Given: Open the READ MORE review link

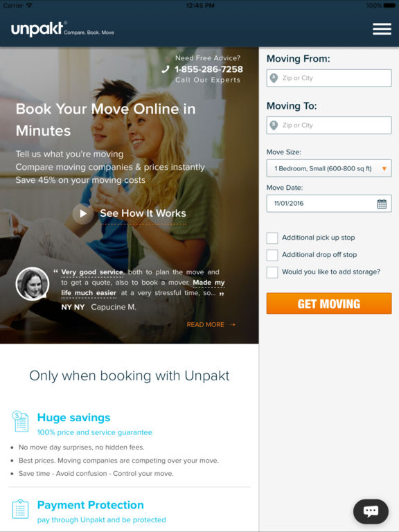Looking at the screenshot, I should (x=211, y=325).
